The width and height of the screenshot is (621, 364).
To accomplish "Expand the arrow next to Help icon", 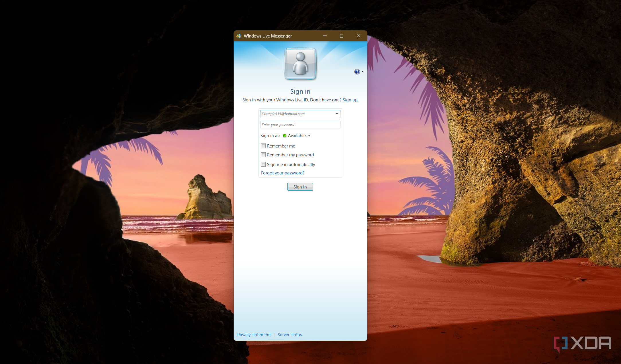I will pos(363,72).
